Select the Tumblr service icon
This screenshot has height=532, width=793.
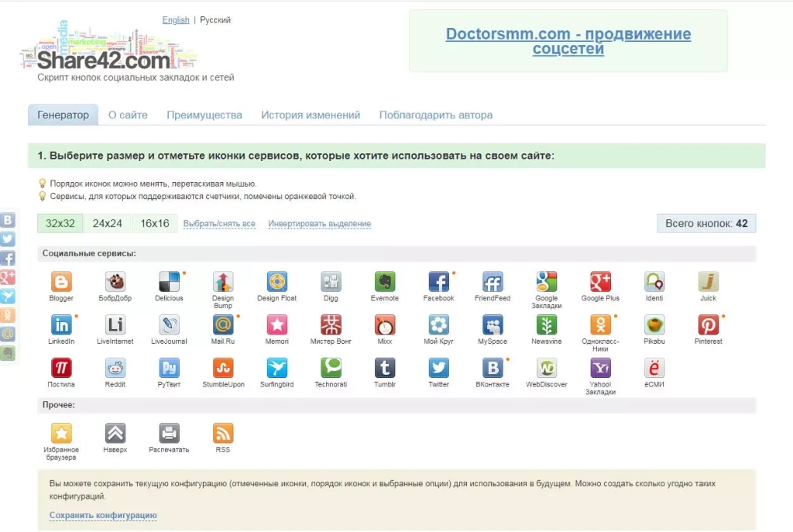point(385,368)
